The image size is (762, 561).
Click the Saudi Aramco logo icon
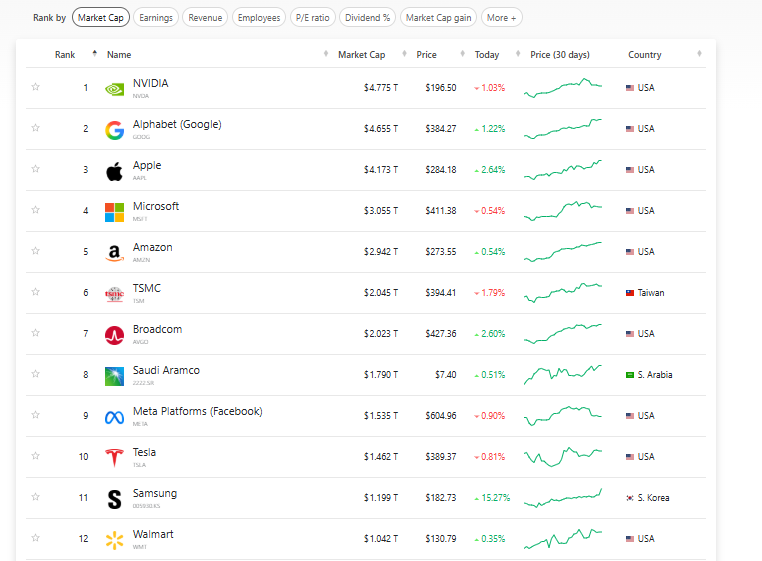(115, 376)
